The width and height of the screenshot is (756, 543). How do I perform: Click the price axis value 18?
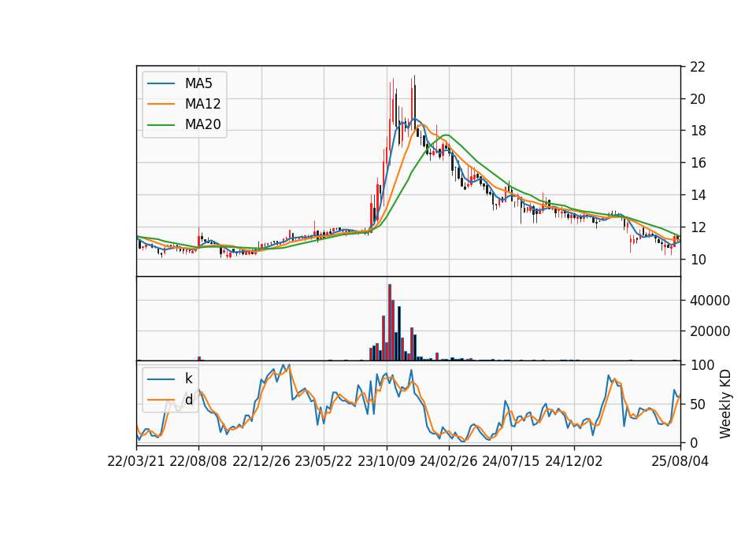click(x=698, y=131)
